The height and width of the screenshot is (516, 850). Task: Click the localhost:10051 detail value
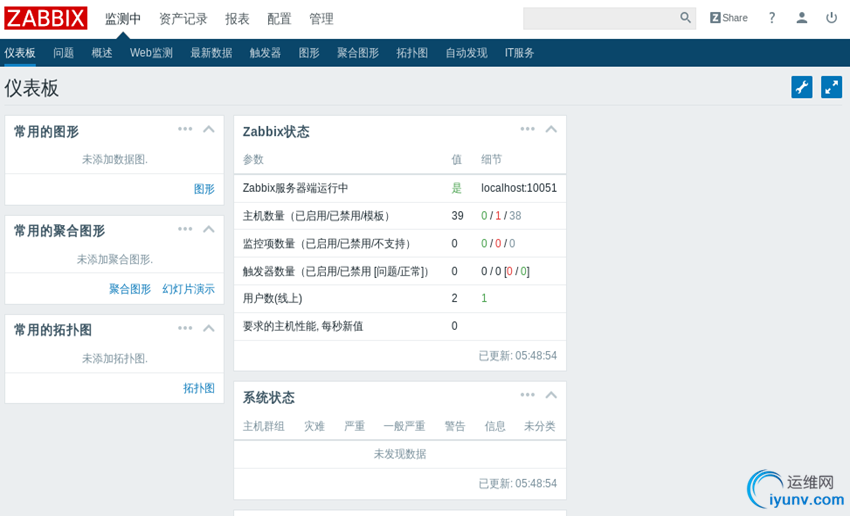coord(519,188)
